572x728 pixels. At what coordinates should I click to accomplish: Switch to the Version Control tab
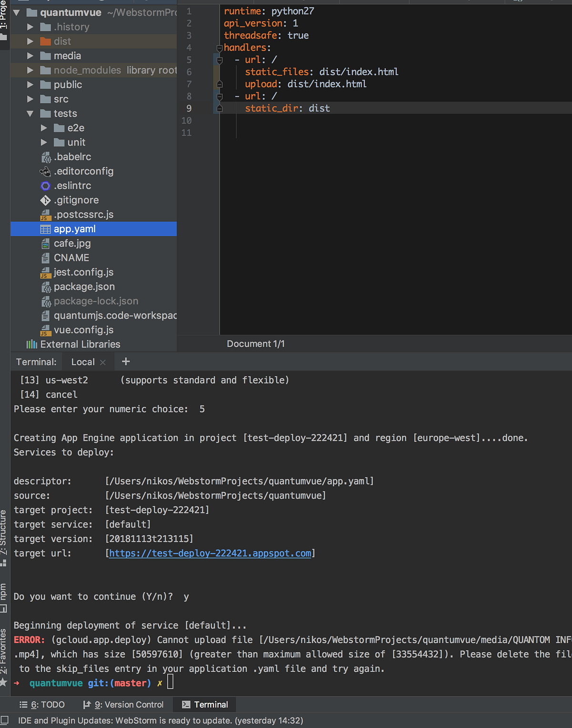pyautogui.click(x=124, y=704)
